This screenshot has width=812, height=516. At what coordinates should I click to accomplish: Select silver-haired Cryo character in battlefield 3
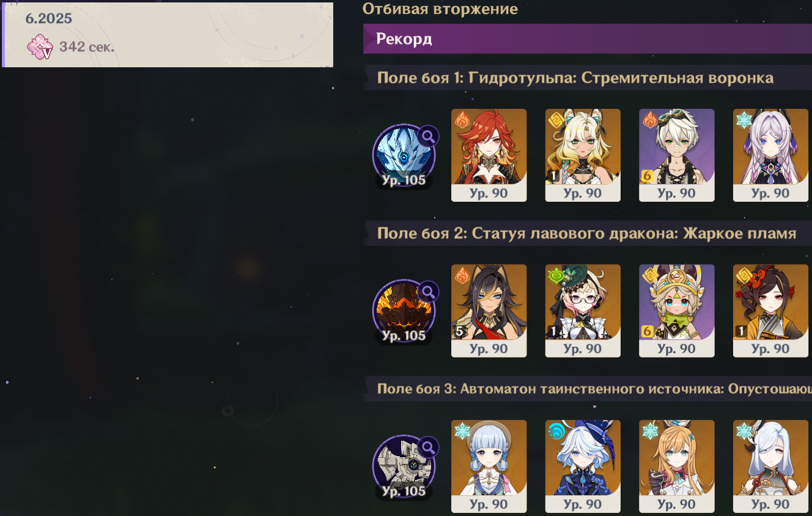coord(770,466)
